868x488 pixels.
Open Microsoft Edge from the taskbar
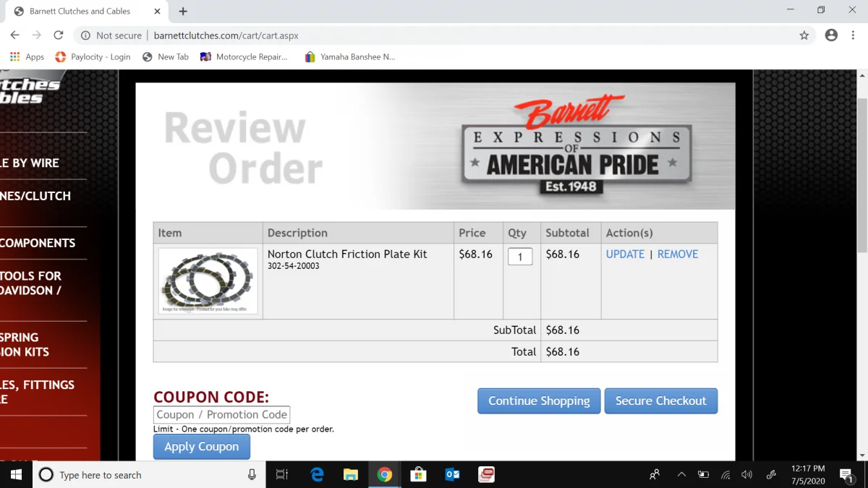coord(317,474)
